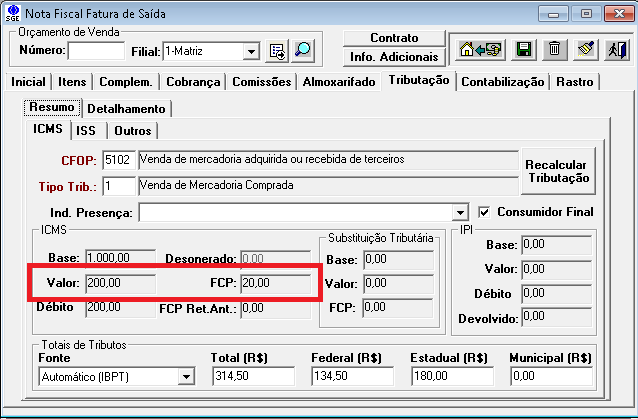Click the house with arrow icon

coord(479,48)
